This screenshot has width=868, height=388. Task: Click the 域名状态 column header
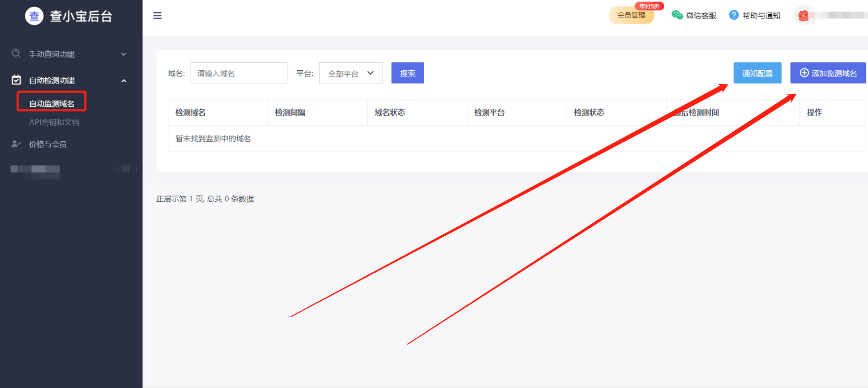[390, 113]
